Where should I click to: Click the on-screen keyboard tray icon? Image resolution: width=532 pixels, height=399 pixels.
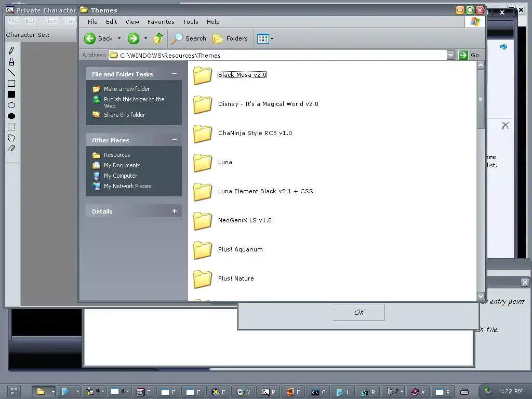point(464,392)
